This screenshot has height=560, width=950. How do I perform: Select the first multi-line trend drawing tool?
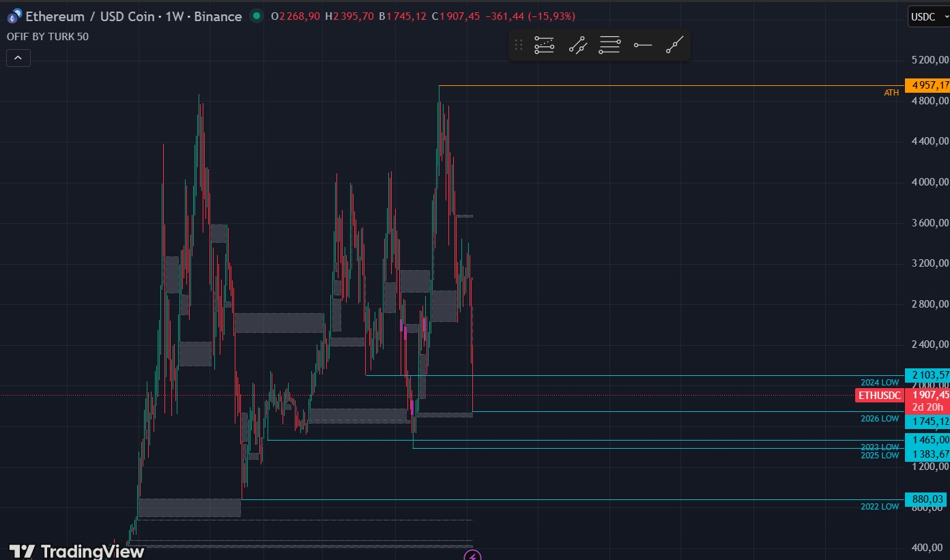coord(544,46)
